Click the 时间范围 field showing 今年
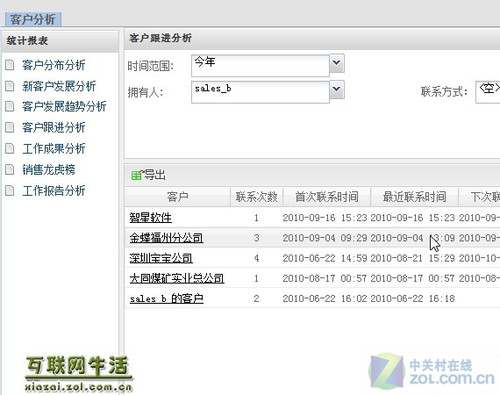The image size is (500, 395). [260, 65]
